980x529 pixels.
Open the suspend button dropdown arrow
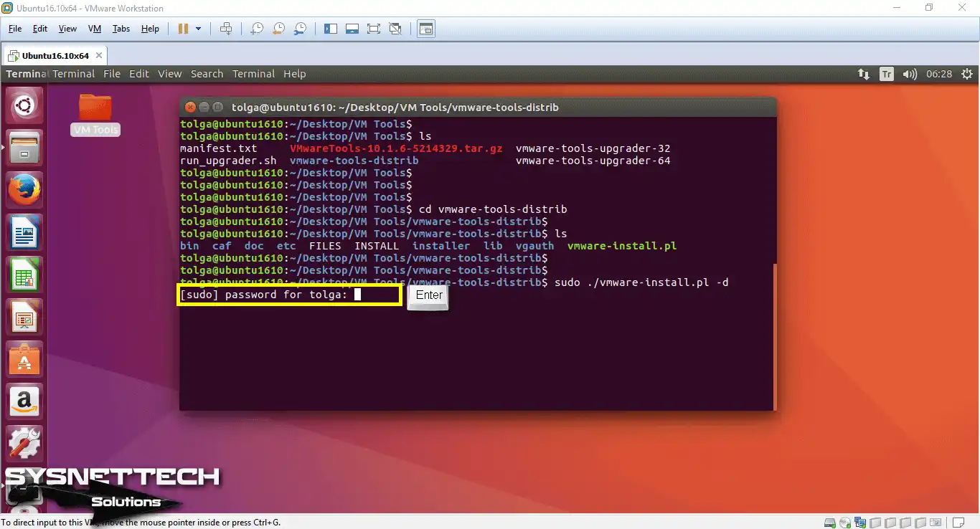(199, 28)
